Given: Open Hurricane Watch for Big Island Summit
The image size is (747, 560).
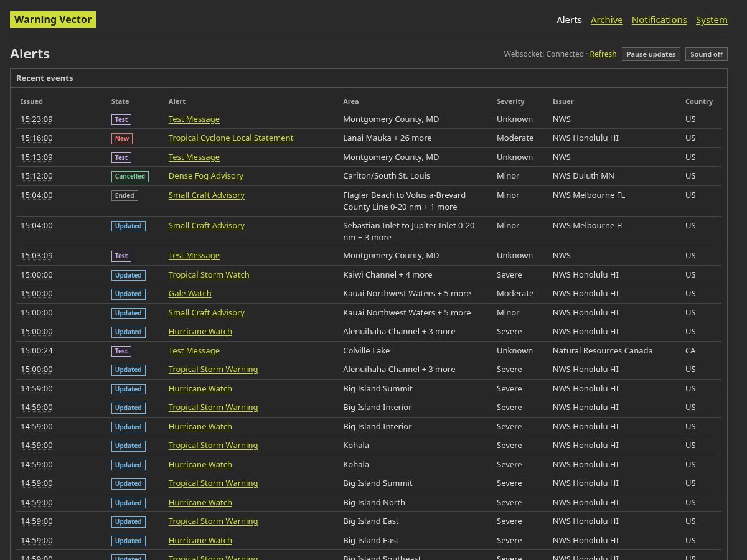Looking at the screenshot, I should (200, 389).
